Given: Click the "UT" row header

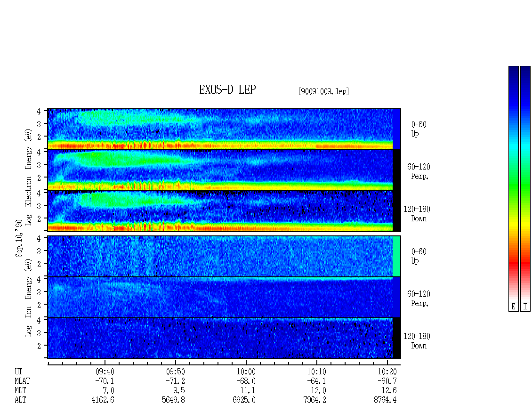Looking at the screenshot, I should coord(18,372).
